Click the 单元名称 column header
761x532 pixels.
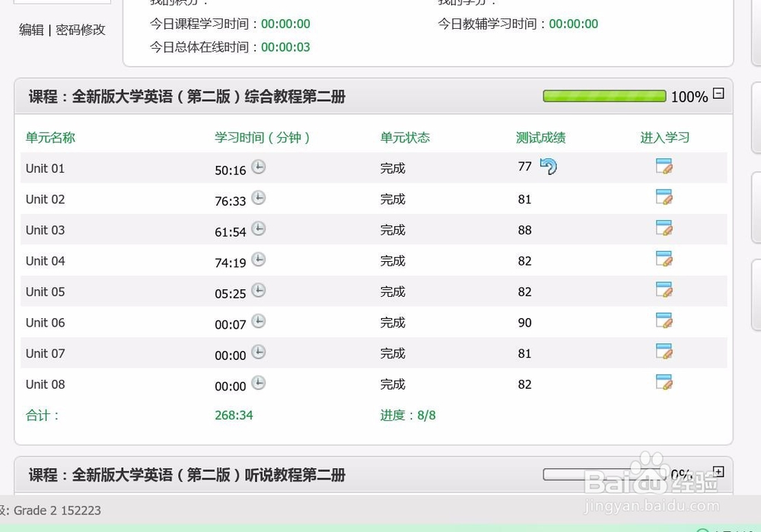(50, 138)
